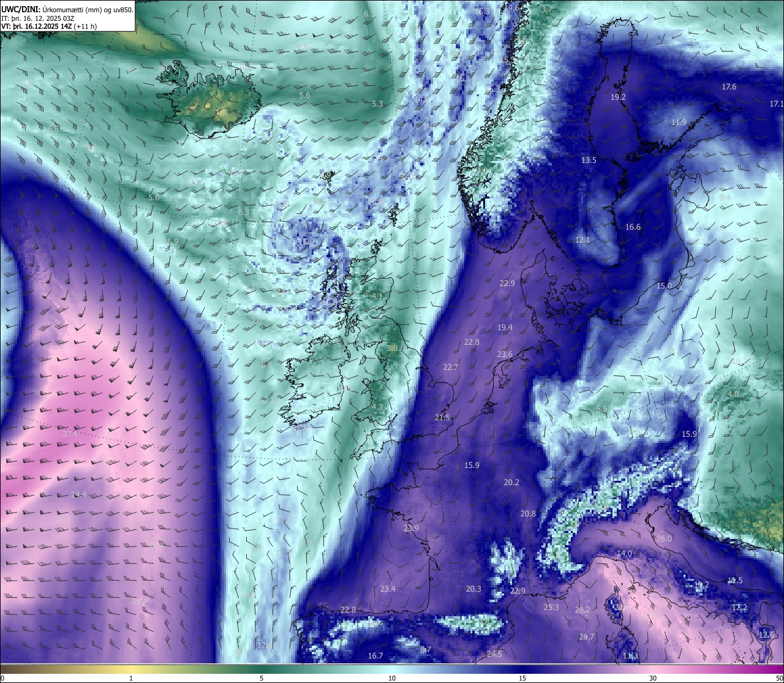Viewport: 784px width, 683px height.
Task: Click the map value '26.0'
Action: pos(664,538)
